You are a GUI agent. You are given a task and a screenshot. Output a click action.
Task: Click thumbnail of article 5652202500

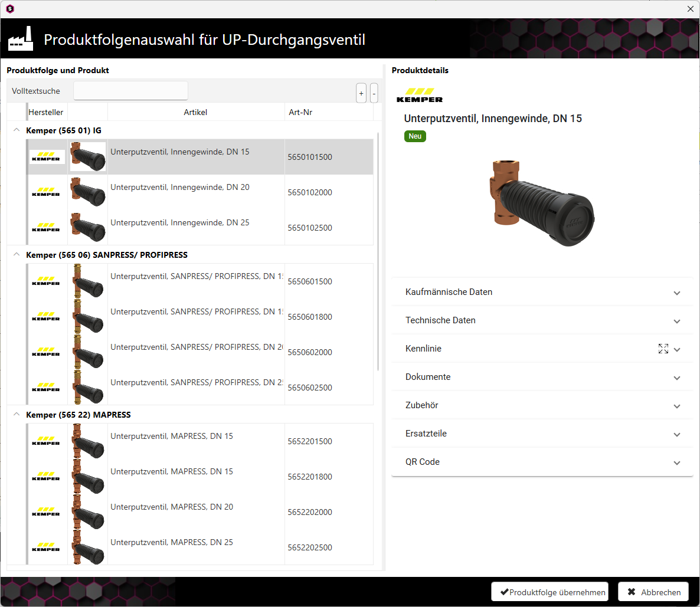pos(88,547)
